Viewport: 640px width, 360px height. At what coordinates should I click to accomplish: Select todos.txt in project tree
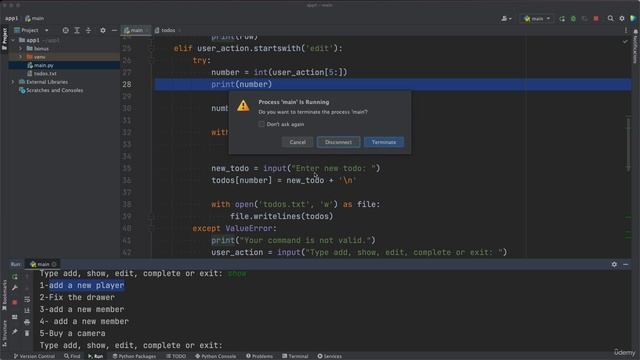coord(45,73)
